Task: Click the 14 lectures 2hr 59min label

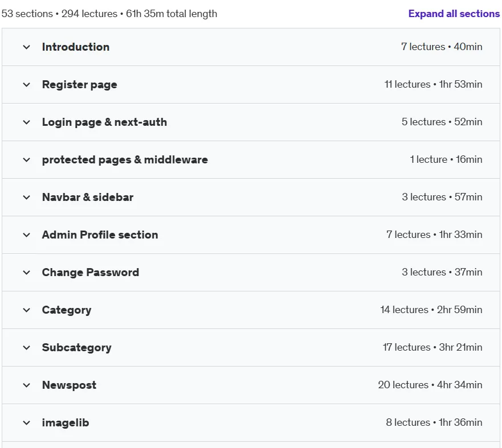Action: [x=431, y=310]
